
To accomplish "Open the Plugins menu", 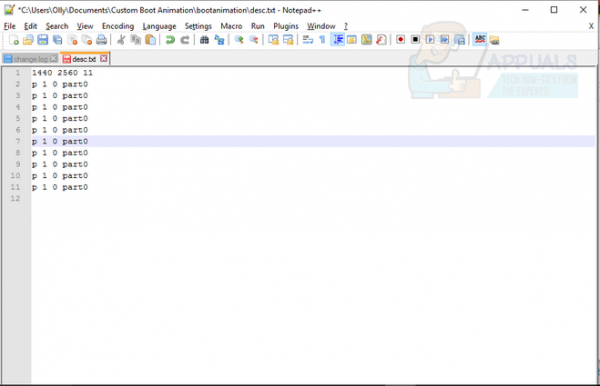I will click(x=285, y=26).
